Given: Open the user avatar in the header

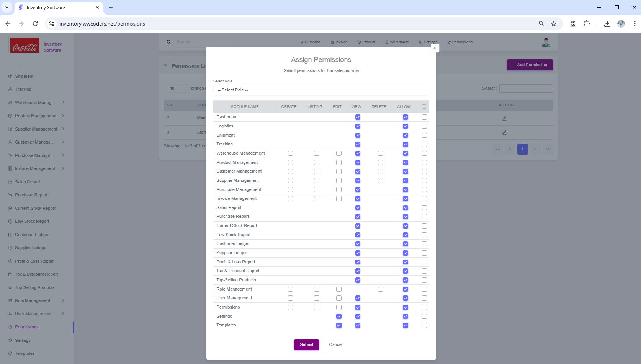Looking at the screenshot, I should [546, 42].
